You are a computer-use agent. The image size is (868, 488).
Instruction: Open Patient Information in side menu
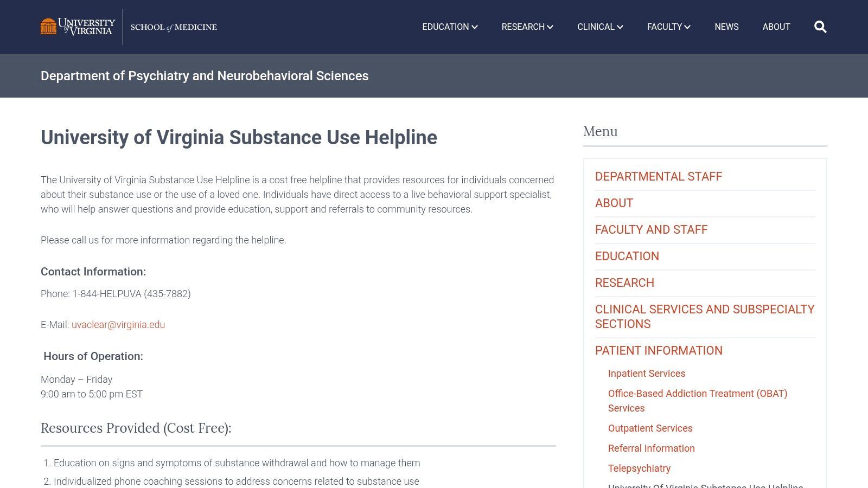click(x=659, y=351)
